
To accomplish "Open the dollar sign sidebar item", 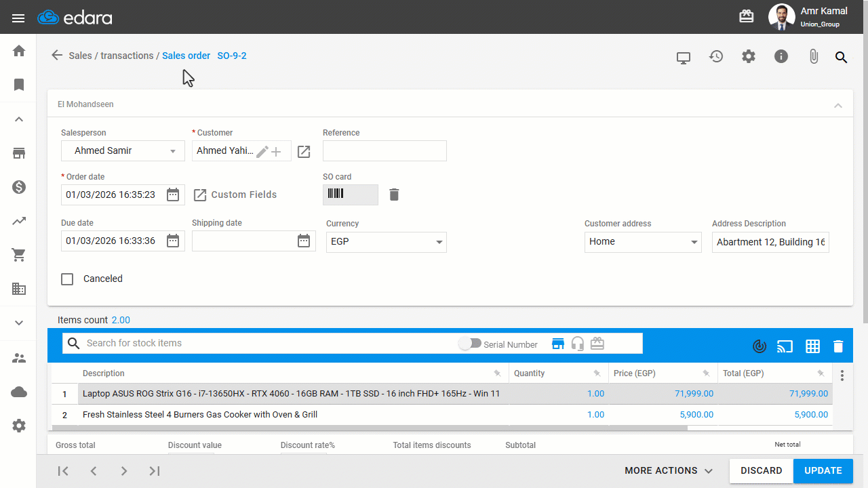I will 19,187.
